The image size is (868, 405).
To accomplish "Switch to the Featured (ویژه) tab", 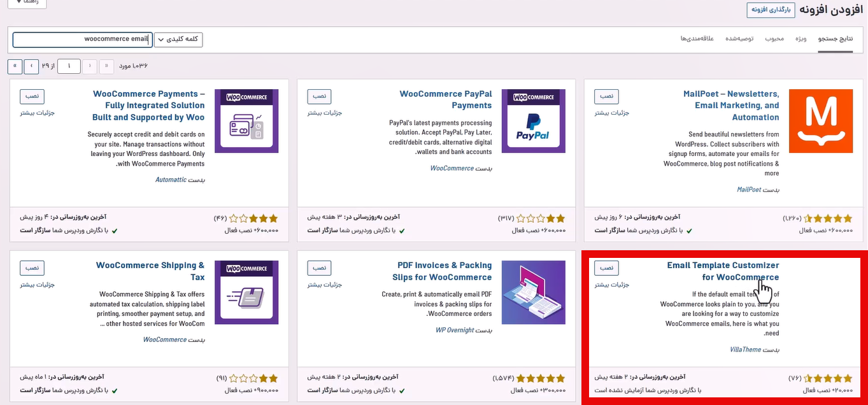I will [x=800, y=39].
